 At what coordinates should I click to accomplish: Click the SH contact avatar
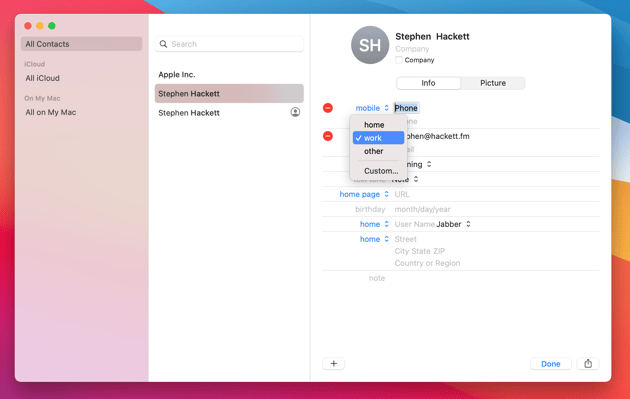370,45
